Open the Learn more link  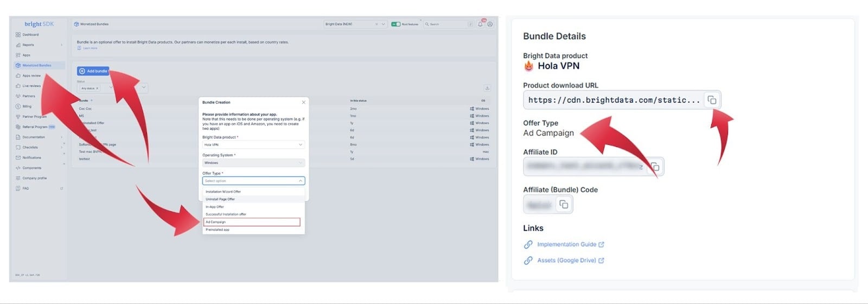tap(90, 48)
